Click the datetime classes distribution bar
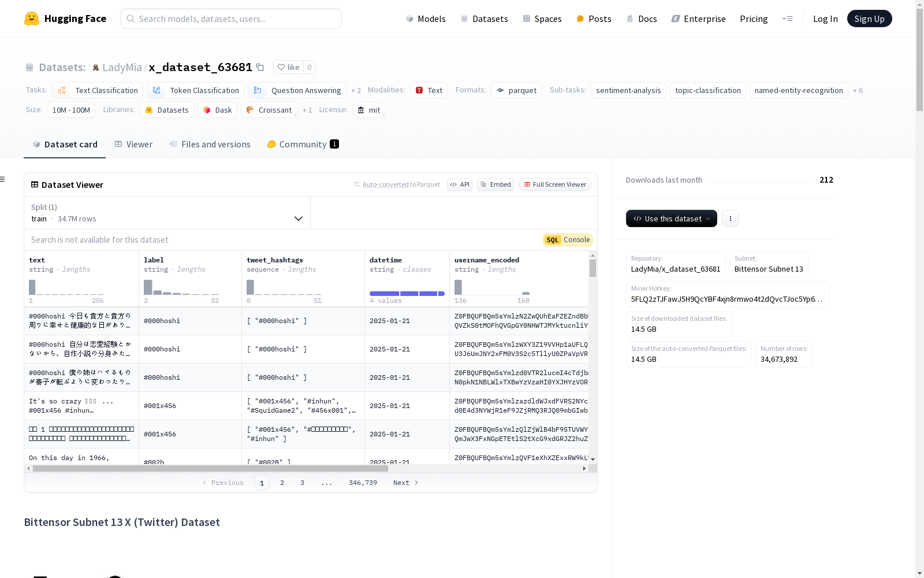 (x=407, y=294)
